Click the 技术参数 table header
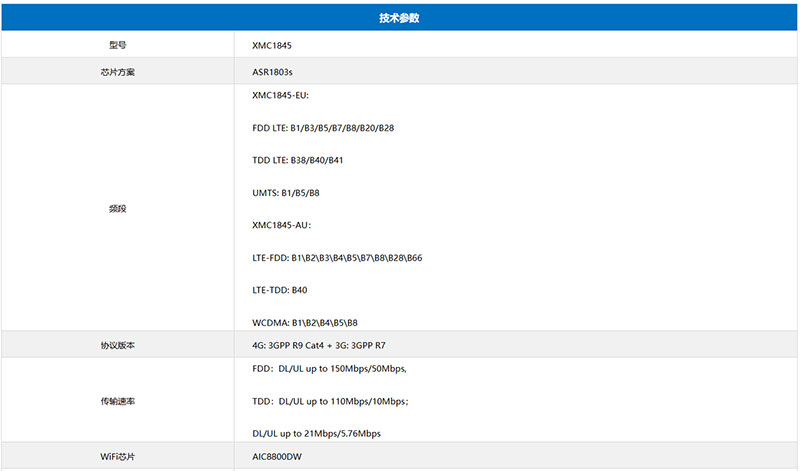800x471 pixels. tap(399, 18)
